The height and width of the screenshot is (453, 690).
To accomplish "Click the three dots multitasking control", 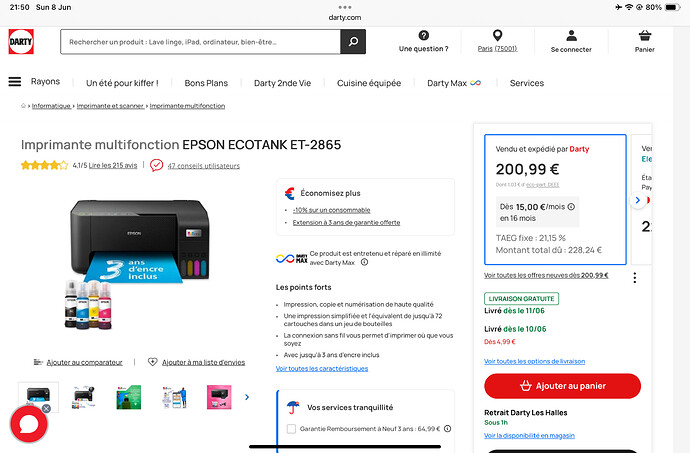I will [x=345, y=7].
